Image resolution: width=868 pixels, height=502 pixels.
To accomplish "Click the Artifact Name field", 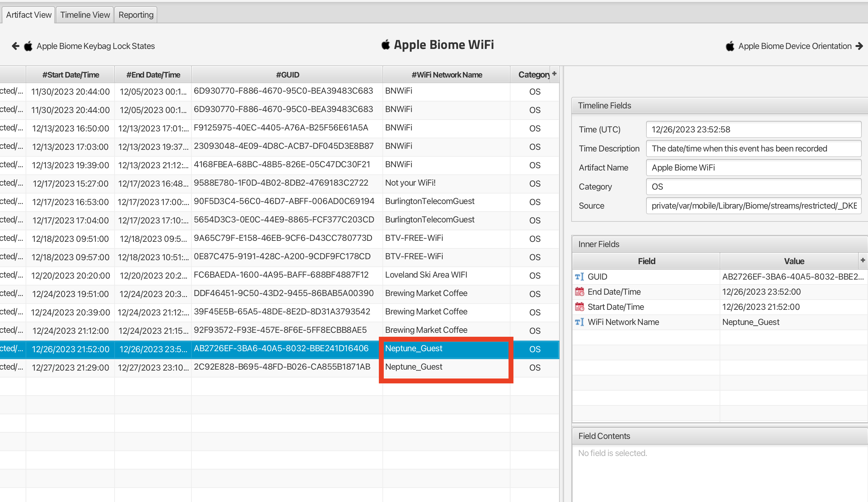I will [x=753, y=168].
